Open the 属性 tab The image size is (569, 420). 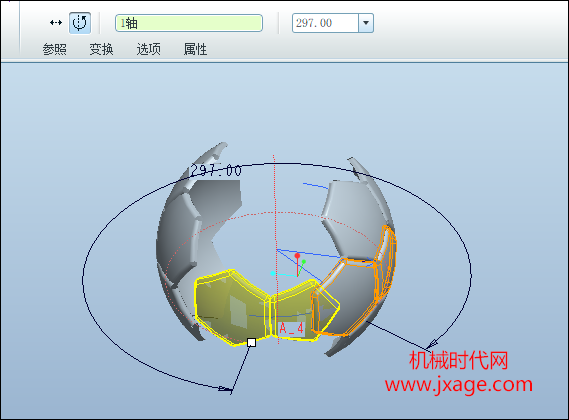point(196,49)
